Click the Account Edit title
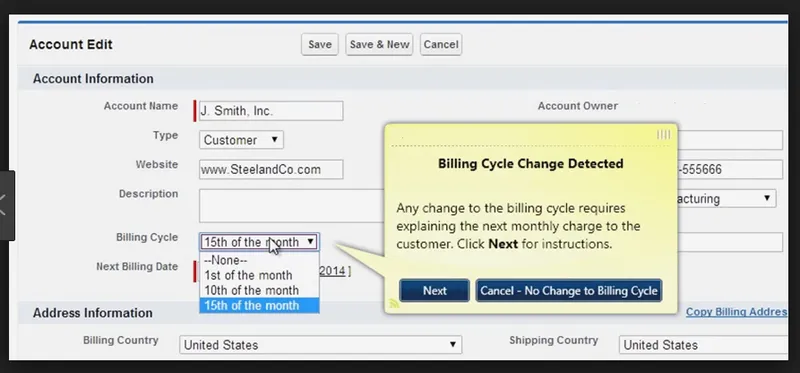Screen dimensions: 800x373 71,44
